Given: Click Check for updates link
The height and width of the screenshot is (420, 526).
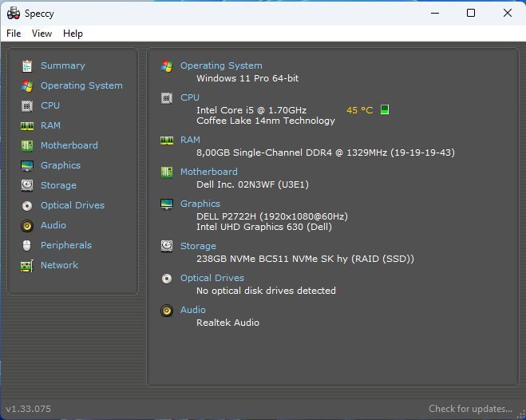Looking at the screenshot, I should pos(470,409).
